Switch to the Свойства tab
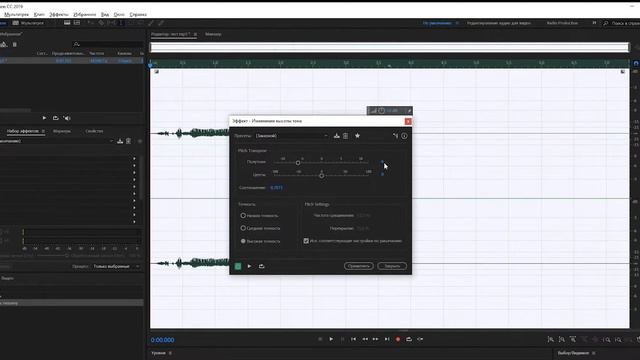Image resolution: width=640 pixels, height=360 pixels. [94, 131]
